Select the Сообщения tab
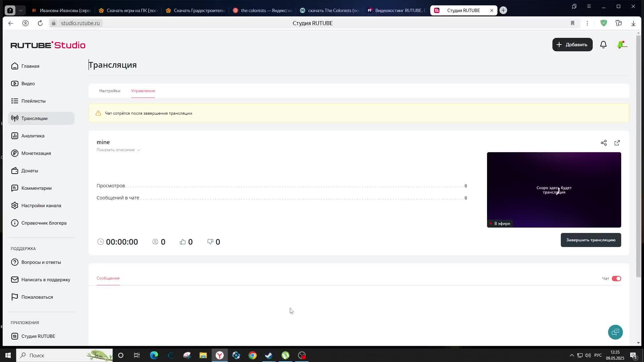Viewport: 644px width, 362px height. click(x=108, y=278)
